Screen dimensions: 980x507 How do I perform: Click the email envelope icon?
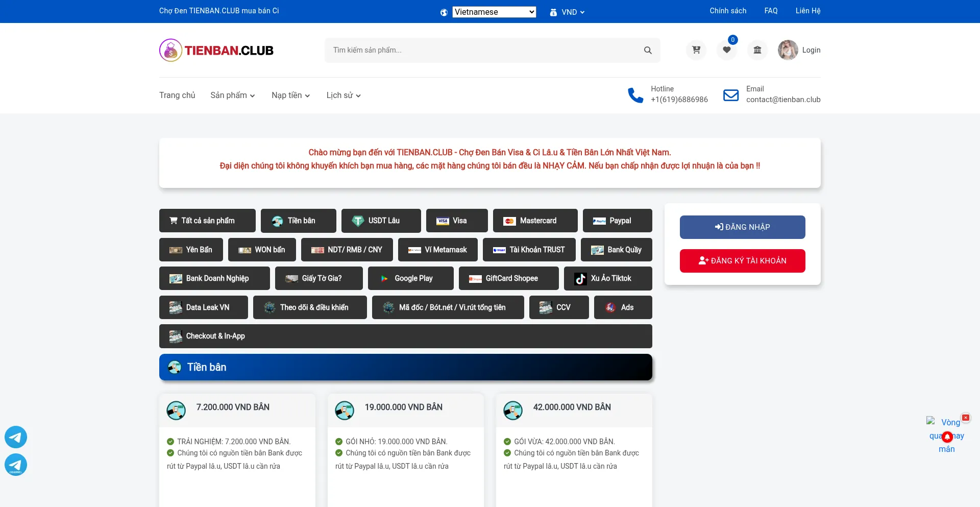[x=731, y=95]
